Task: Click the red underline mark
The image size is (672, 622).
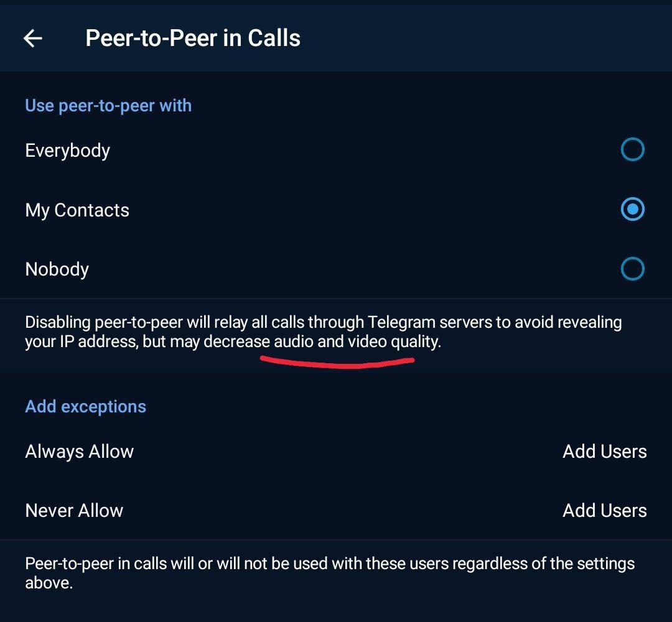Action: [x=337, y=361]
